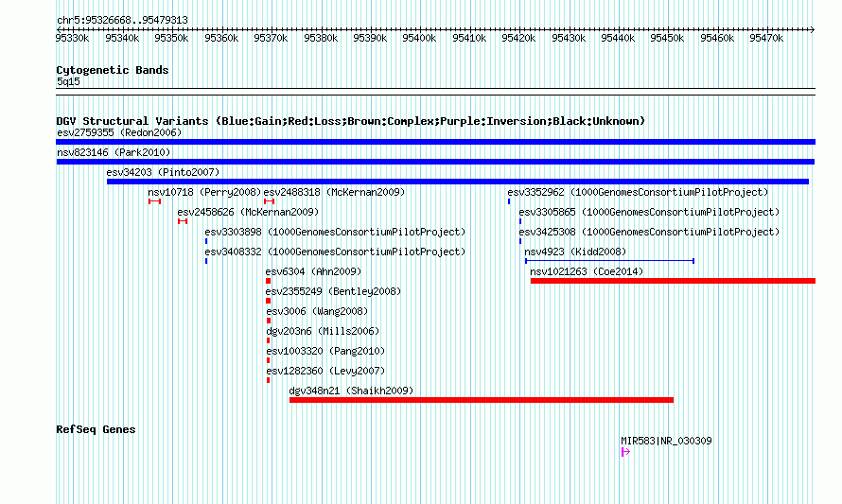The image size is (842, 504).
Task: Click the esv6304 (Ahn2009) red block
Action: [268, 281]
